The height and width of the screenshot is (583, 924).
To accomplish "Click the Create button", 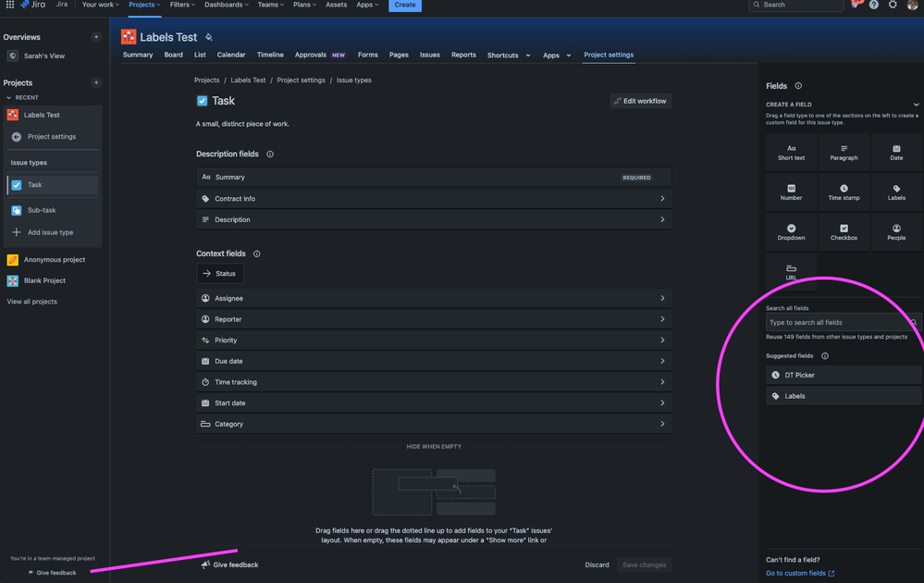I will (405, 5).
